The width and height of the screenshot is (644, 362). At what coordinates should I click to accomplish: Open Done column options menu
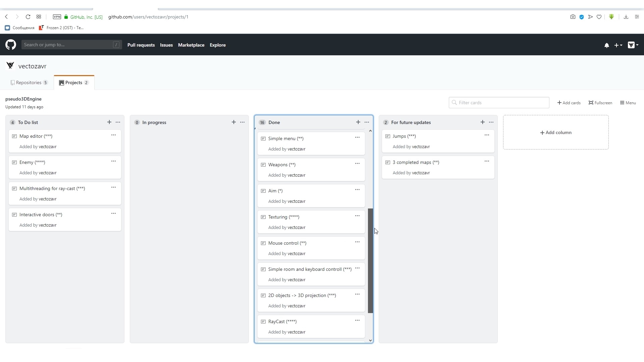(x=367, y=122)
